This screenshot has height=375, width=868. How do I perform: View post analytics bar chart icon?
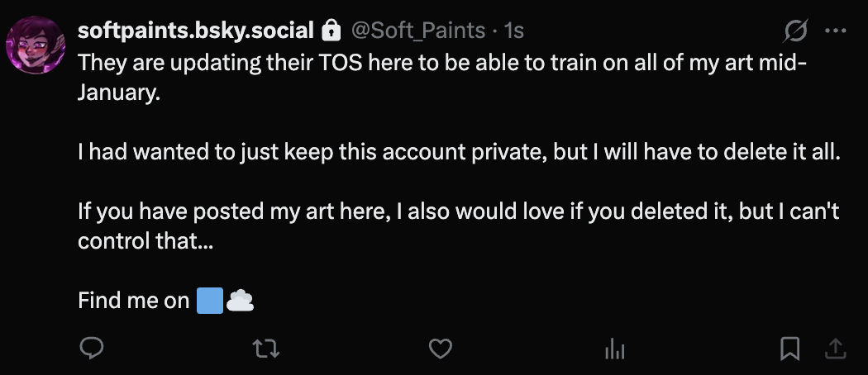[614, 350]
